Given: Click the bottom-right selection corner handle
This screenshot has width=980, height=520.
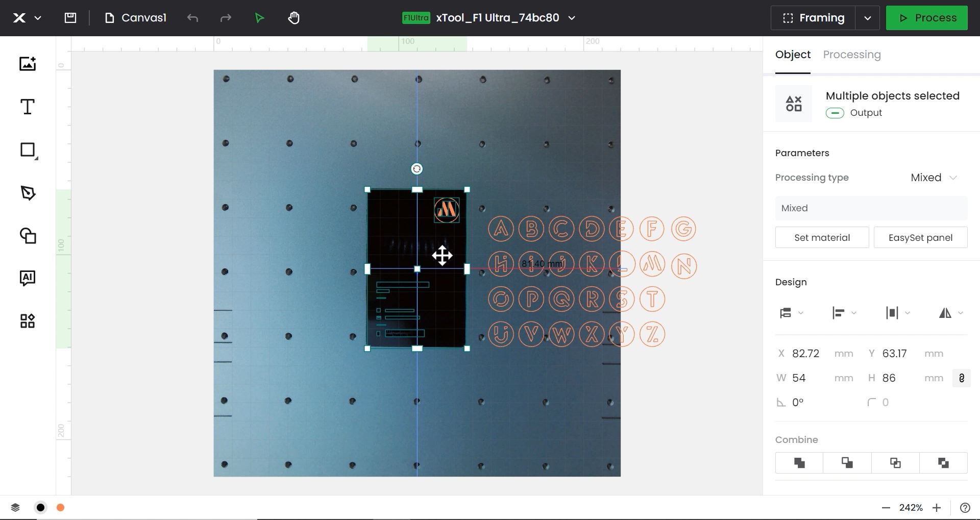Looking at the screenshot, I should [x=467, y=349].
